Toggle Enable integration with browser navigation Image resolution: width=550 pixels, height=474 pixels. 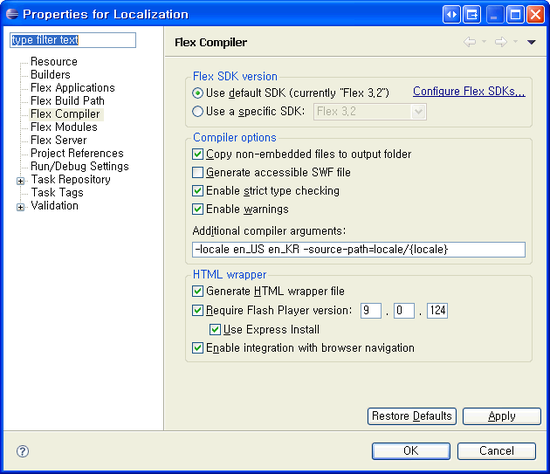(x=197, y=348)
